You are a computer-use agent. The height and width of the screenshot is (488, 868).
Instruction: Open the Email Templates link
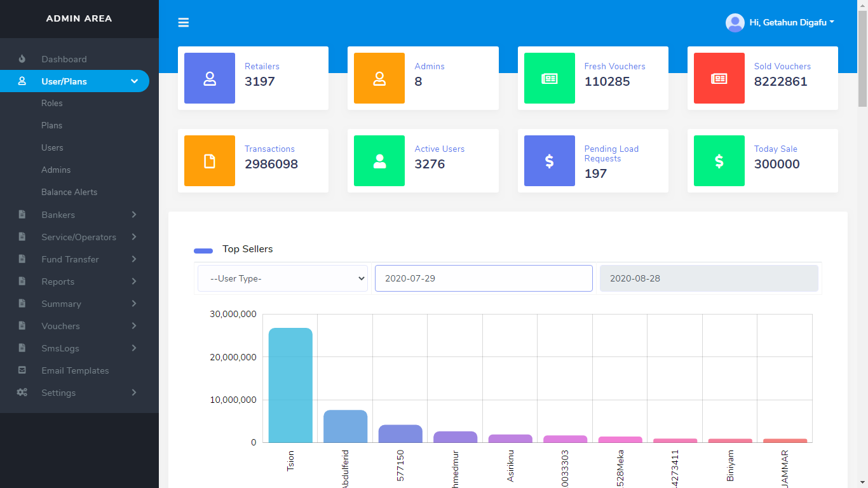[75, 370]
